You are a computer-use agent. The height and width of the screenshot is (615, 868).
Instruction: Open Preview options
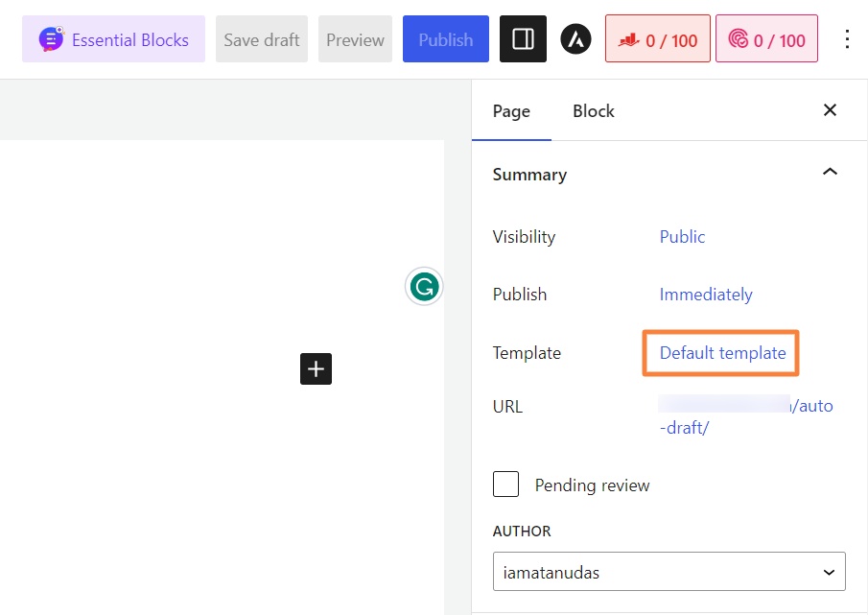coord(355,39)
